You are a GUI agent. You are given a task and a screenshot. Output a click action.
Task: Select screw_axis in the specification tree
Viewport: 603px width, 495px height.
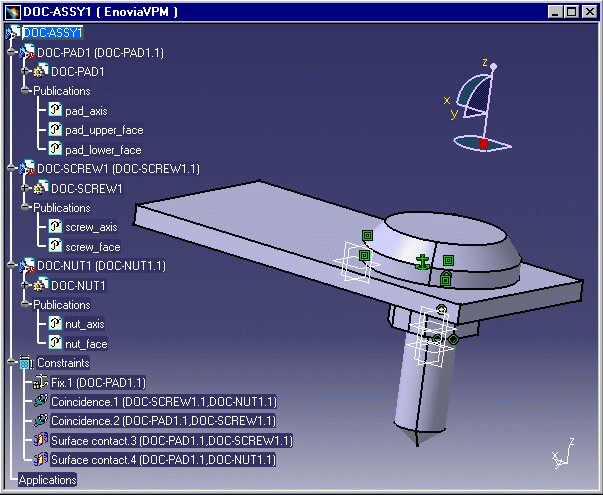point(91,227)
